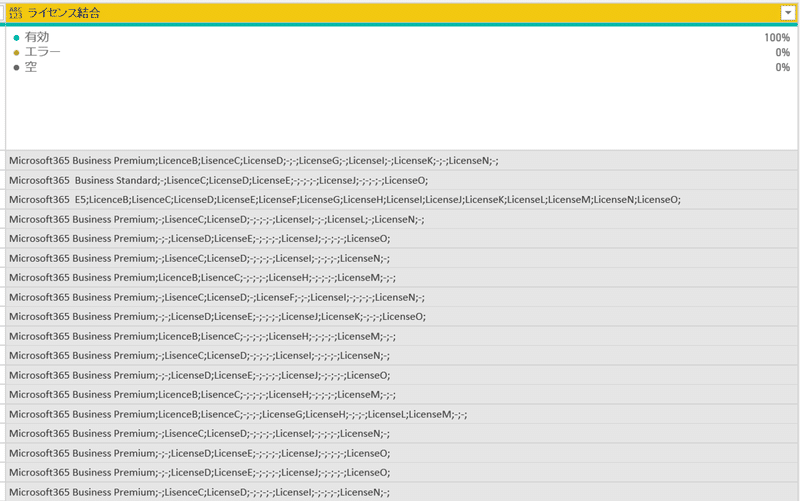Click the 空 quality label
Screen dimensions: 800x501
pos(31,67)
